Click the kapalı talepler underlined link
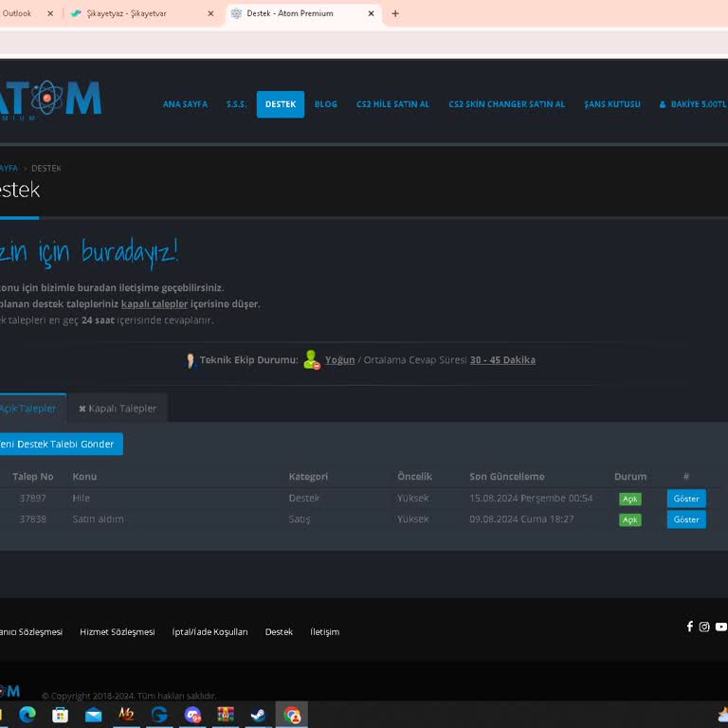The height and width of the screenshot is (728, 728). pyautogui.click(x=155, y=303)
